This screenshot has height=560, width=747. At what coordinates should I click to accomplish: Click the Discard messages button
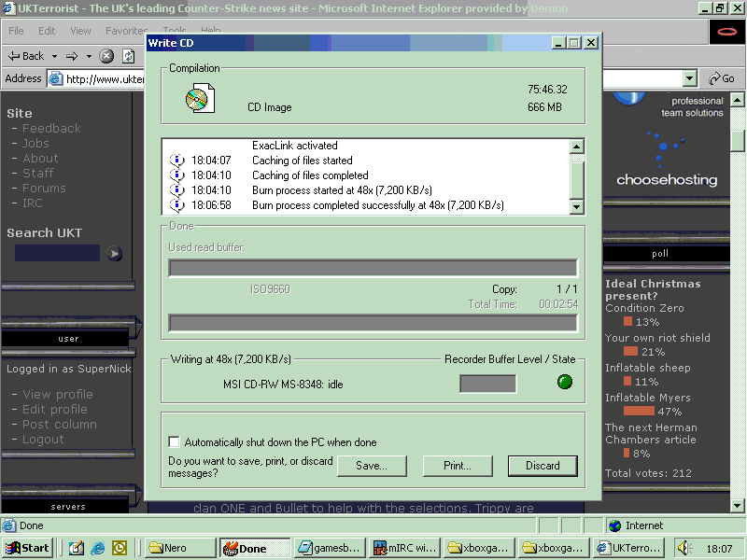[x=543, y=466]
